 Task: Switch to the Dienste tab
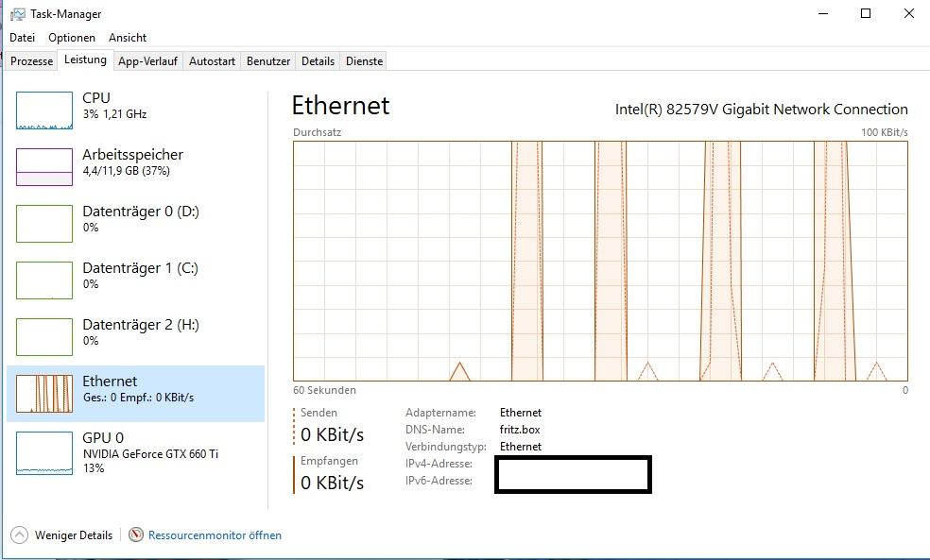pos(364,61)
